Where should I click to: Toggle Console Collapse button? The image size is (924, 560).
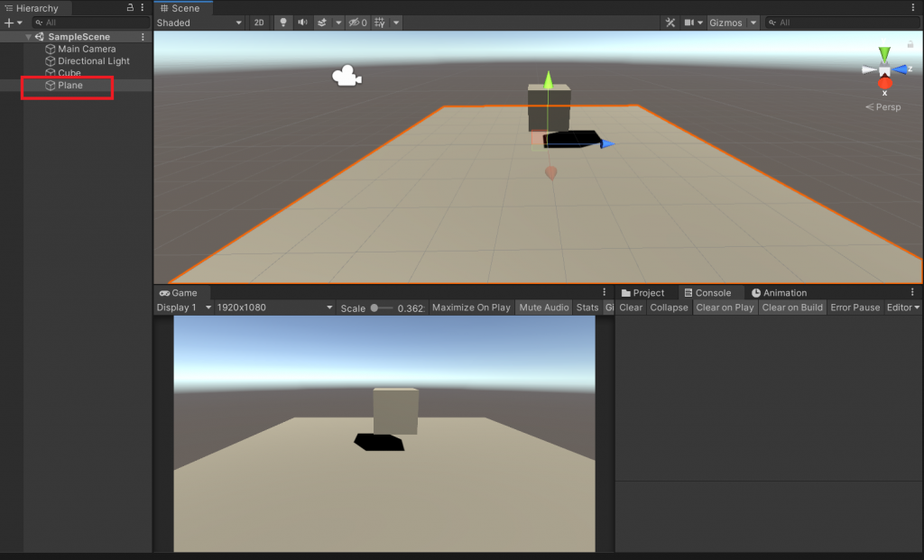click(669, 308)
